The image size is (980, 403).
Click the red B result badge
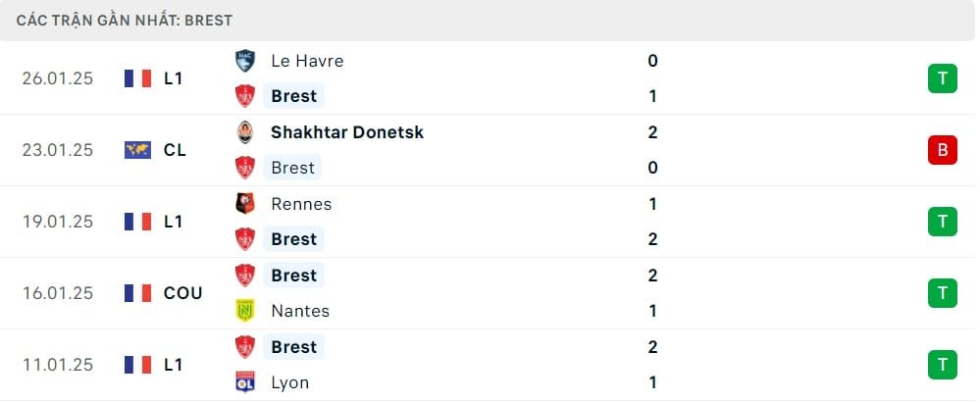pos(942,150)
